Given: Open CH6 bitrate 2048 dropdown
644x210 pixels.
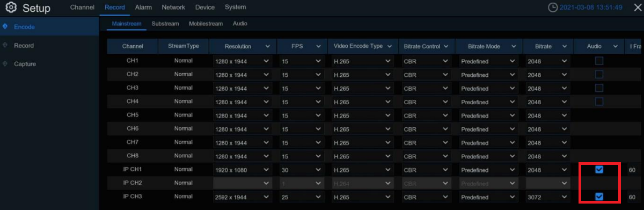Looking at the screenshot, I should pyautogui.click(x=547, y=129).
